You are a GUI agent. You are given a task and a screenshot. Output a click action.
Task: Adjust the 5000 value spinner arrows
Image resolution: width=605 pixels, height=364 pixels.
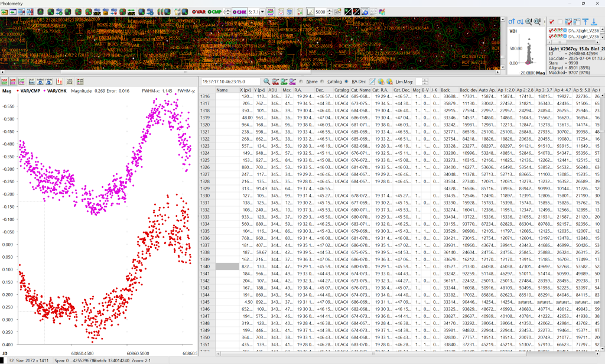[330, 12]
